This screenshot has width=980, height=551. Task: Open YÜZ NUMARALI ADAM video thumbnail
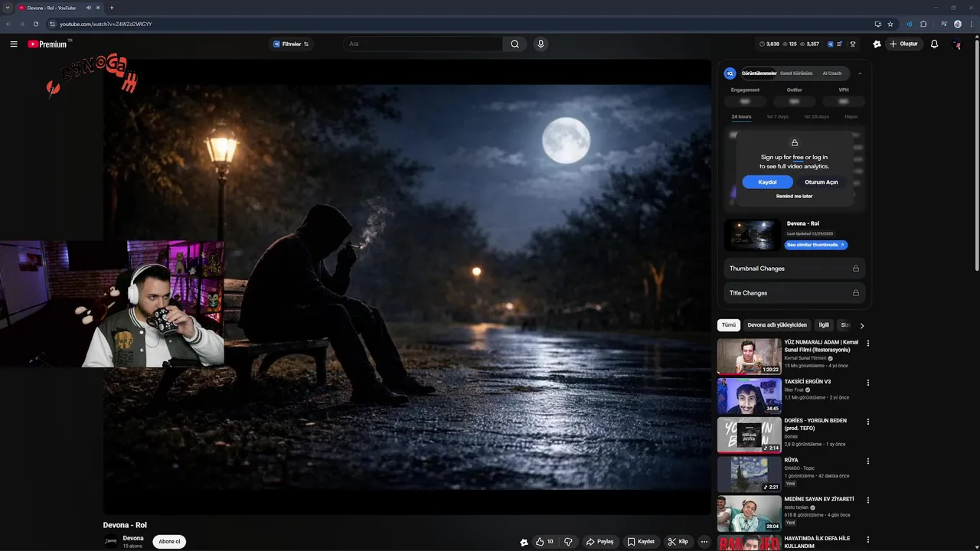[749, 356]
